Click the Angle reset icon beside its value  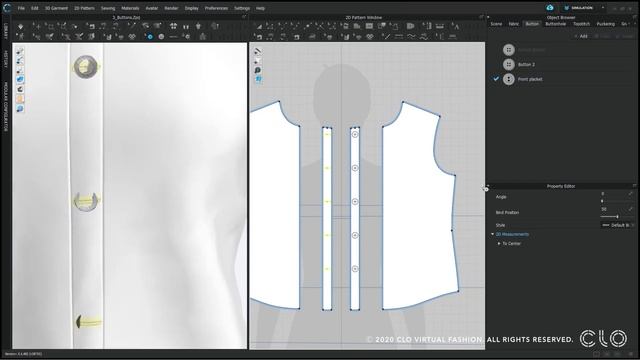point(631,193)
